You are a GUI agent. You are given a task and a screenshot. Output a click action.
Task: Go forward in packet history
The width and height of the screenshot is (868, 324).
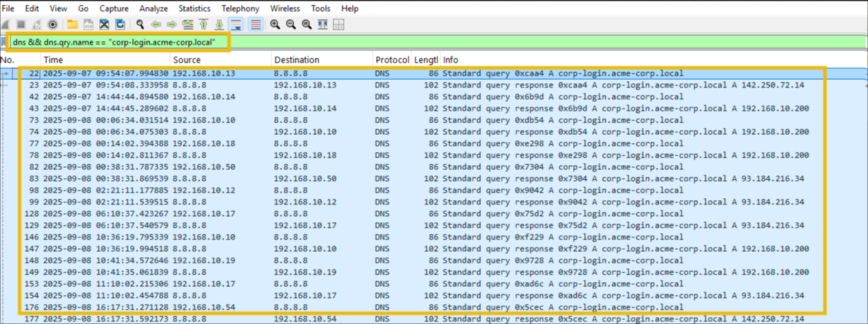pos(172,25)
